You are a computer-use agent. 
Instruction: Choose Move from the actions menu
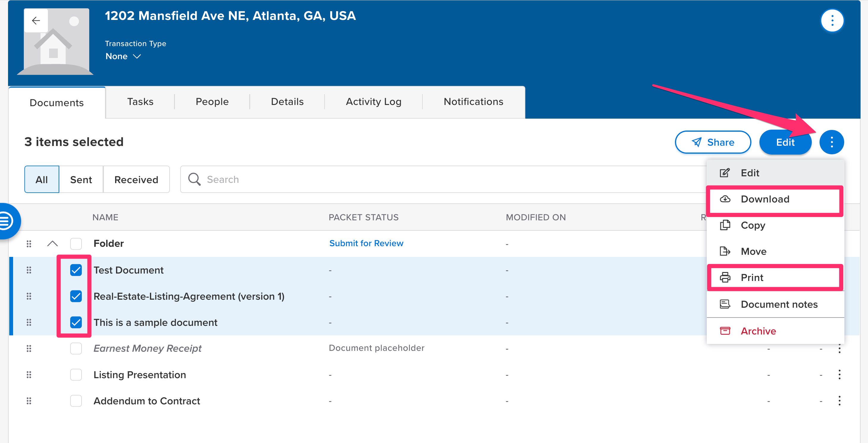click(753, 251)
